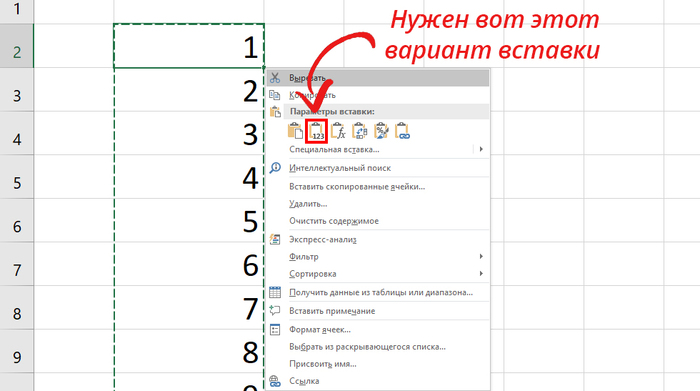
Task: Click the cell containing 7
Action: pos(189,308)
